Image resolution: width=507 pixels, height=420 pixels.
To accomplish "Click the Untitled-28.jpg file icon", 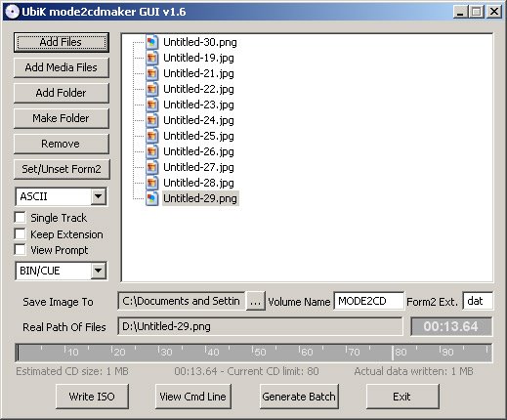I will tap(151, 183).
